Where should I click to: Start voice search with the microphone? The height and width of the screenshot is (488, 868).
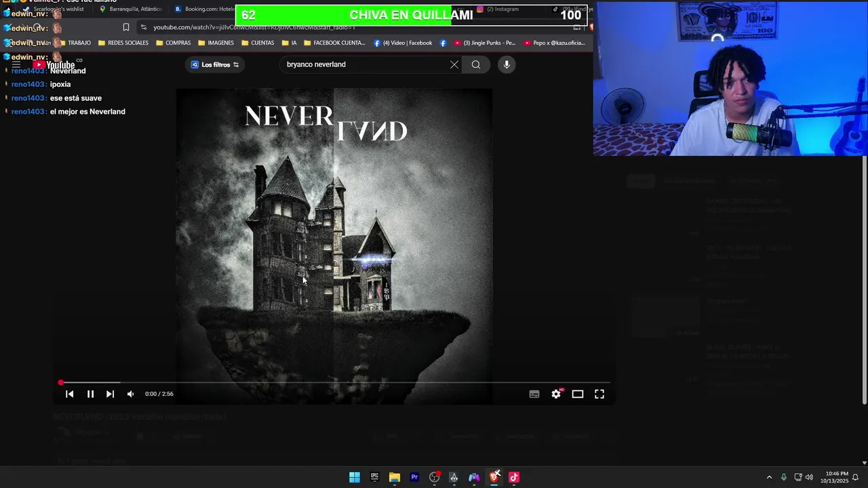tap(507, 64)
